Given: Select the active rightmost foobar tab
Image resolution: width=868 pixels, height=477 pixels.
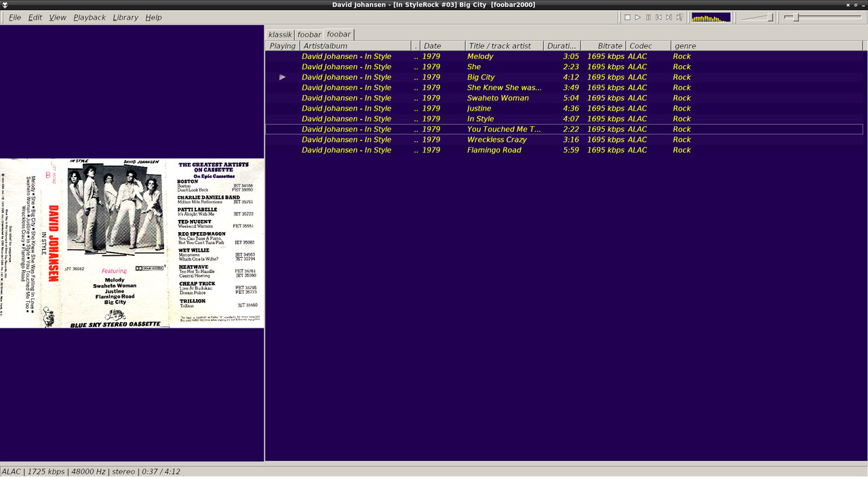Looking at the screenshot, I should [x=338, y=34].
